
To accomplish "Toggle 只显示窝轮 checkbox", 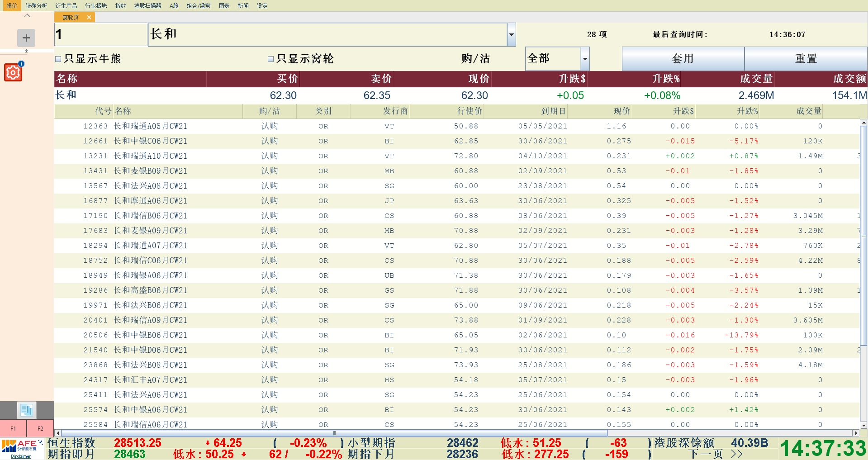I will 270,59.
